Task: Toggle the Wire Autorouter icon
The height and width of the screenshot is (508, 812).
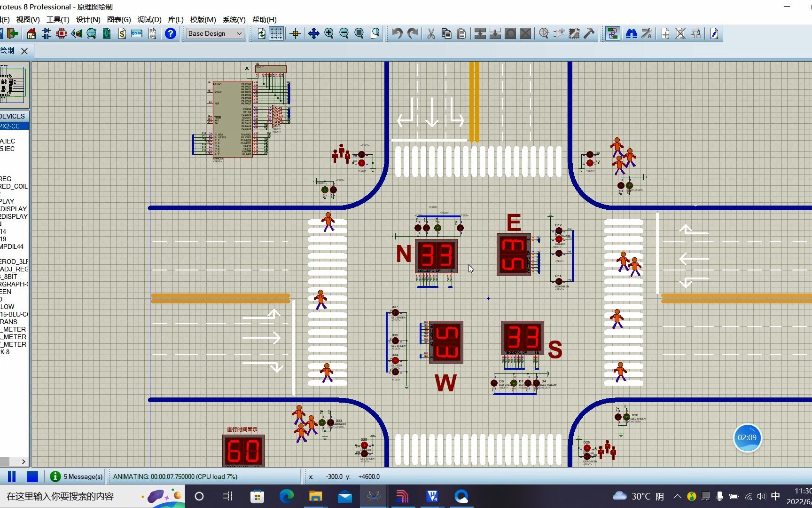Action: tap(612, 33)
